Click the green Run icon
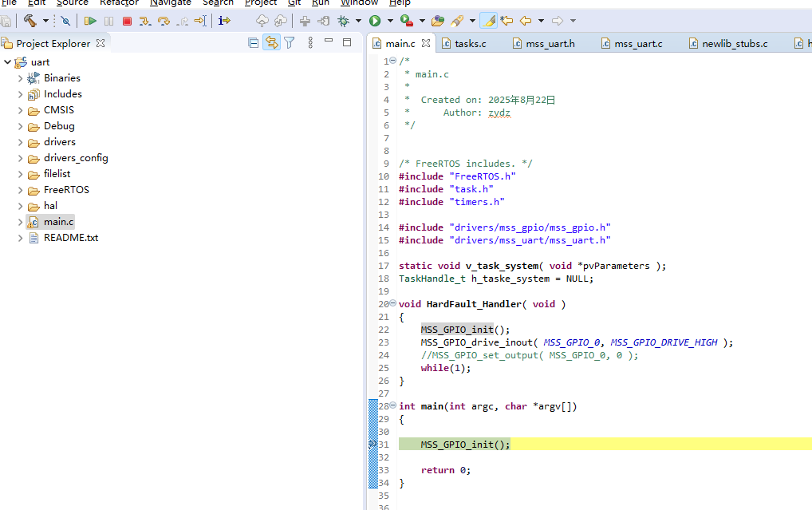This screenshot has height=510, width=812. tap(375, 21)
